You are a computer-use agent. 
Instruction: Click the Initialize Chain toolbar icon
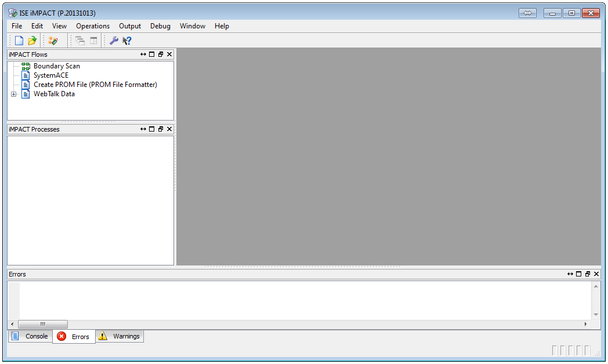pos(53,41)
